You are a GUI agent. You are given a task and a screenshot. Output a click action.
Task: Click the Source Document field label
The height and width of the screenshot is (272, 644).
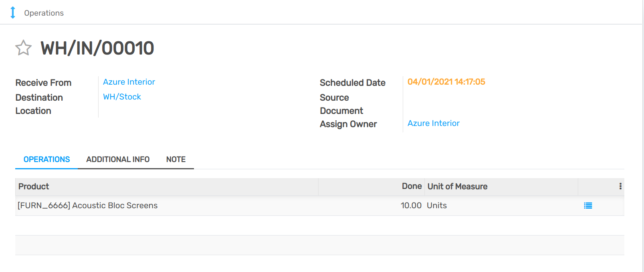tap(341, 104)
